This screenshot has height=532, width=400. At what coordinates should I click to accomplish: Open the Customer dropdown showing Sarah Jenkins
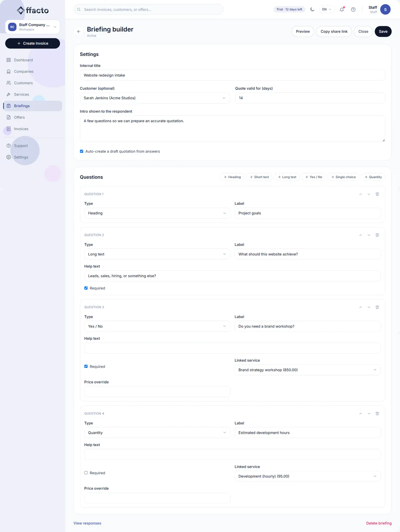(x=155, y=98)
